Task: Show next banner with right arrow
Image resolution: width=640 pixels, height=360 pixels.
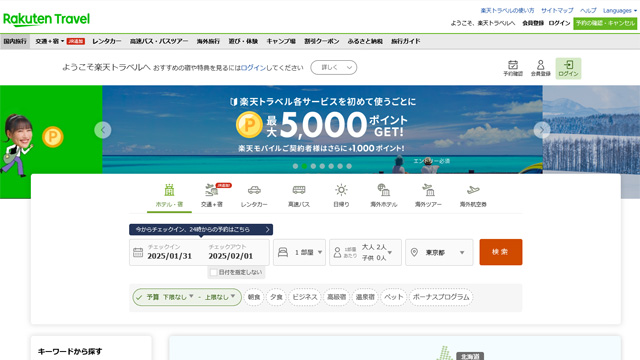Action: [542, 130]
